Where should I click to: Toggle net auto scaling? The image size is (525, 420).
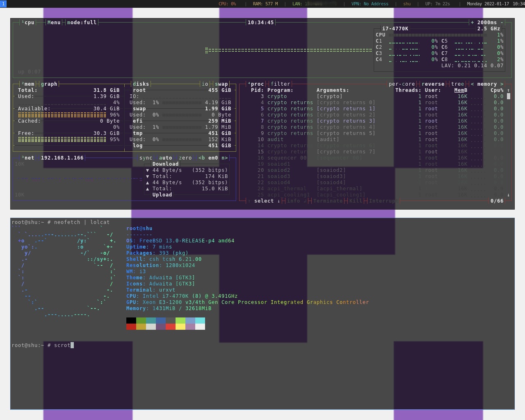165,158
